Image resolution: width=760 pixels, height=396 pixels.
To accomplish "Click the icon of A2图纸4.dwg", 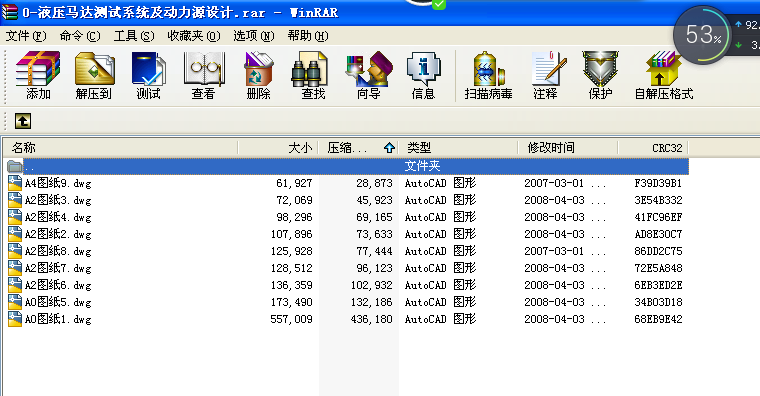I will click(x=15, y=217).
